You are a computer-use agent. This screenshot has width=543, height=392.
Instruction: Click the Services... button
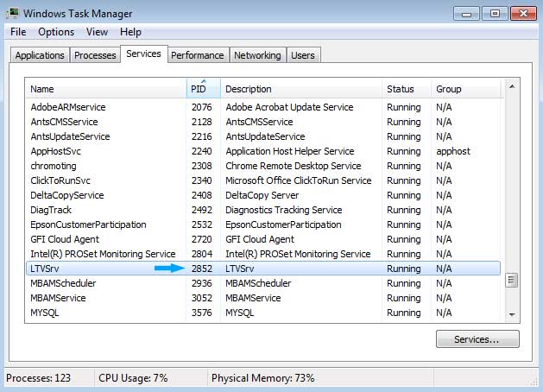(x=477, y=339)
